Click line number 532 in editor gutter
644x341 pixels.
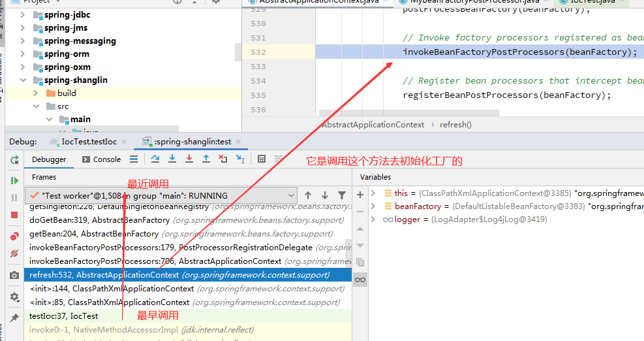pyautogui.click(x=258, y=52)
